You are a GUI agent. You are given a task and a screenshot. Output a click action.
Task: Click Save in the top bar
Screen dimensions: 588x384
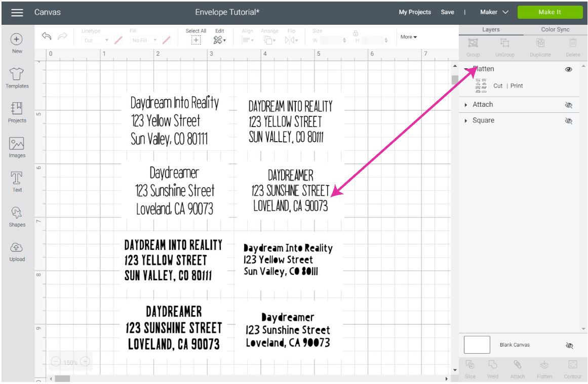(x=447, y=12)
